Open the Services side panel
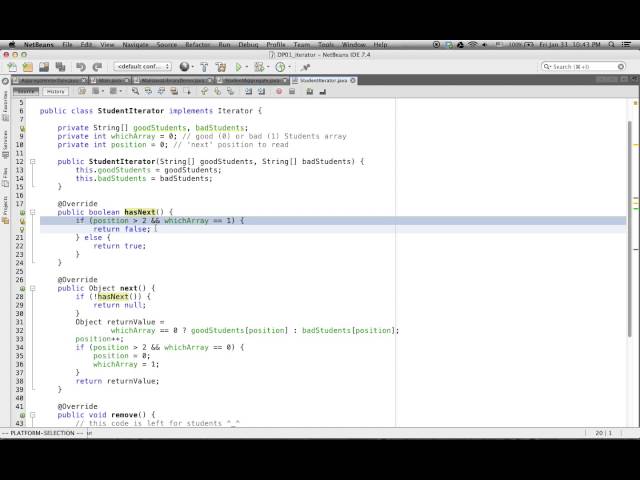The width and height of the screenshot is (640, 480). tap(5, 145)
